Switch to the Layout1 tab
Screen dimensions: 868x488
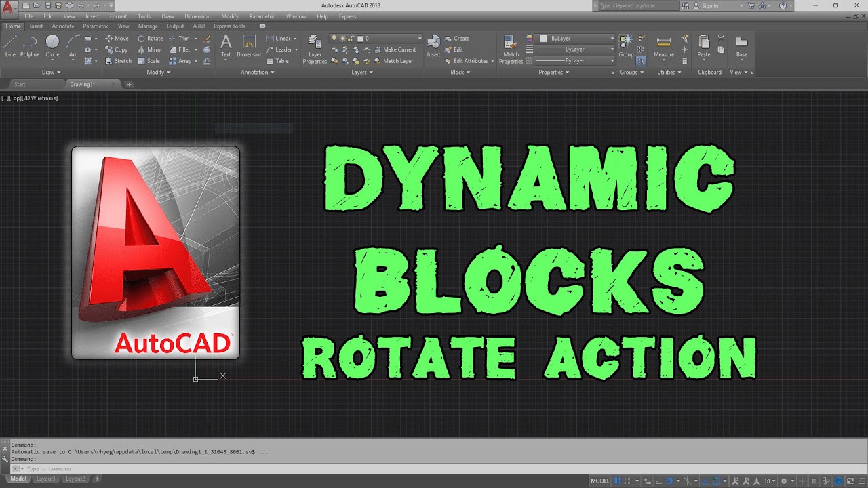click(x=45, y=479)
